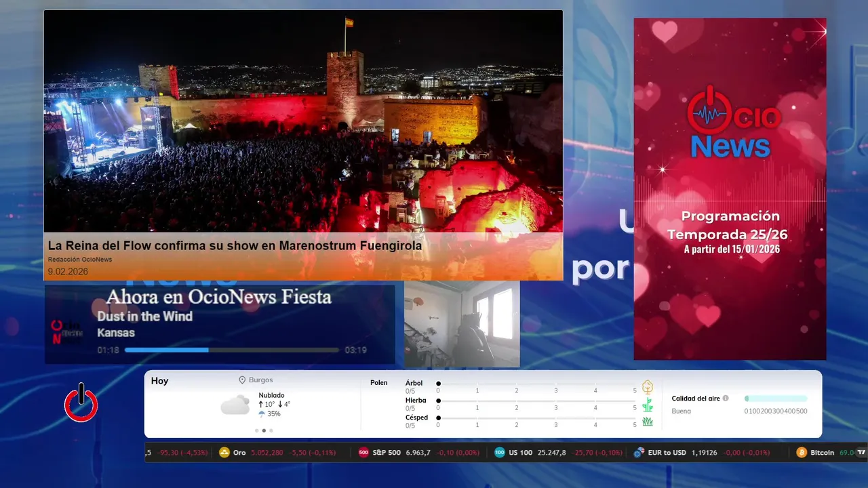
Task: Click the Calidad del aire label
Action: point(696,399)
